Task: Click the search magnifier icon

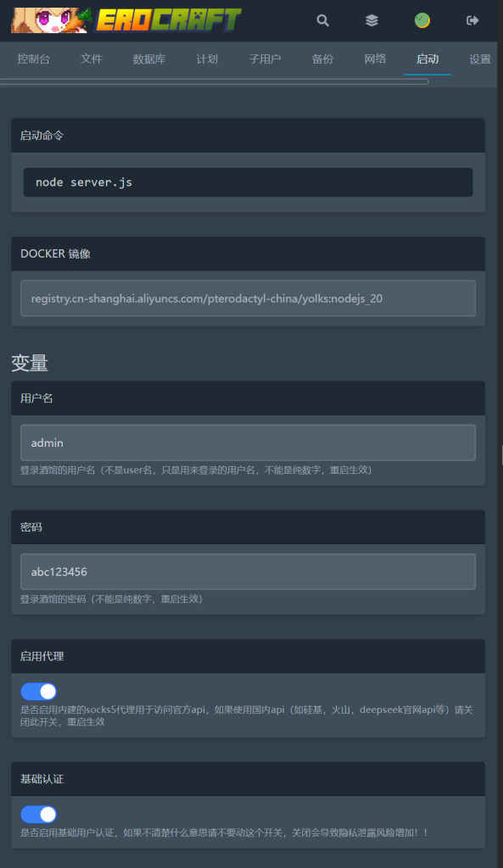Action: point(322,20)
